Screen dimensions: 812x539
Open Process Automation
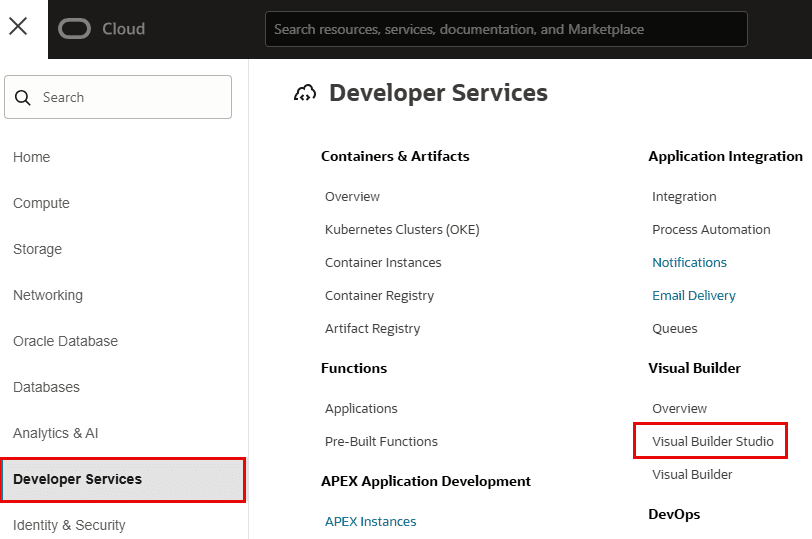[711, 229]
